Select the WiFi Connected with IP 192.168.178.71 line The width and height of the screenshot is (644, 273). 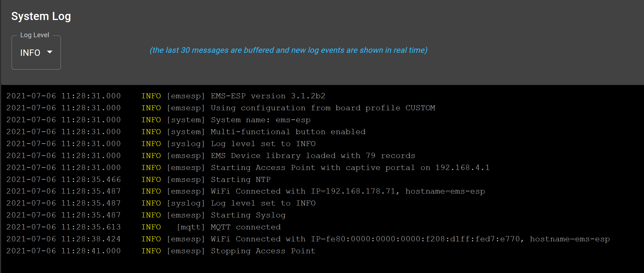[x=348, y=191]
